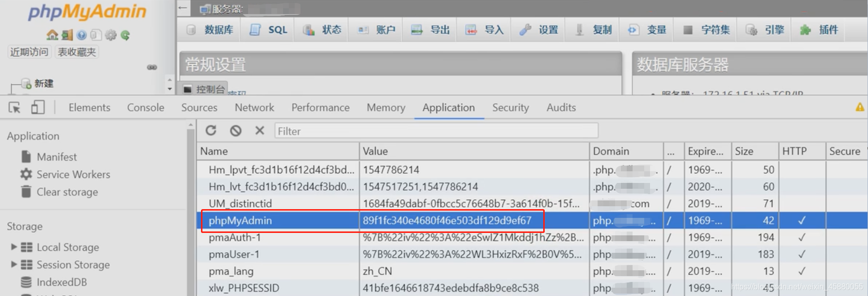Switch to DevTools Sources tab
868x296 pixels.
[x=199, y=107]
